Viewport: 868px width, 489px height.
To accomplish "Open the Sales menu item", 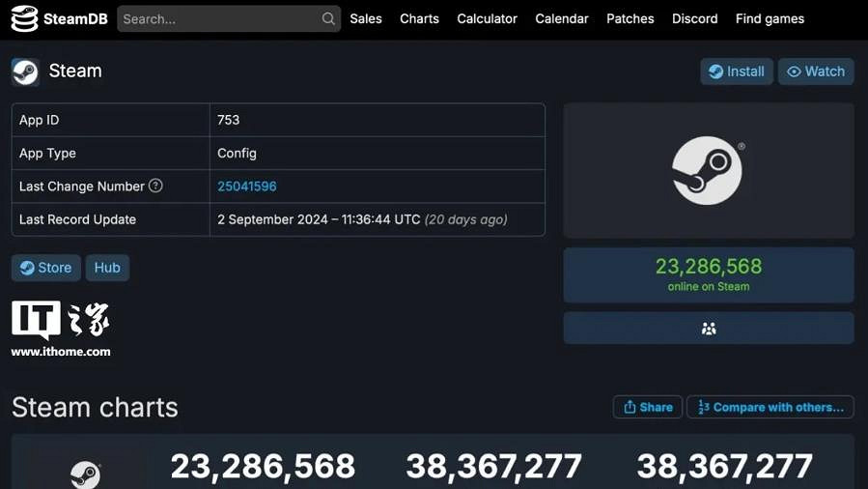I will (366, 18).
